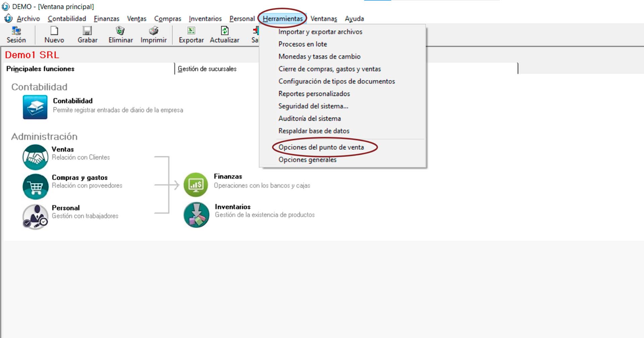Select Monedas y tasas de cambio

click(319, 56)
